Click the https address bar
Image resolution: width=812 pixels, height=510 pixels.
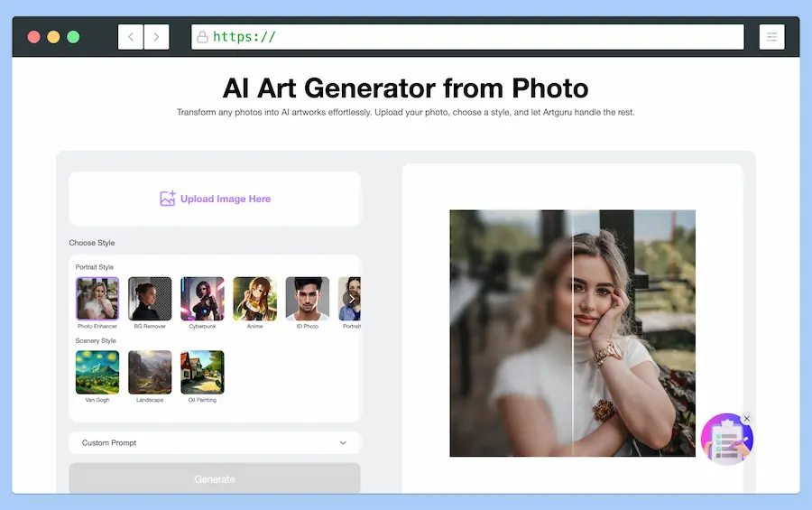pos(467,37)
